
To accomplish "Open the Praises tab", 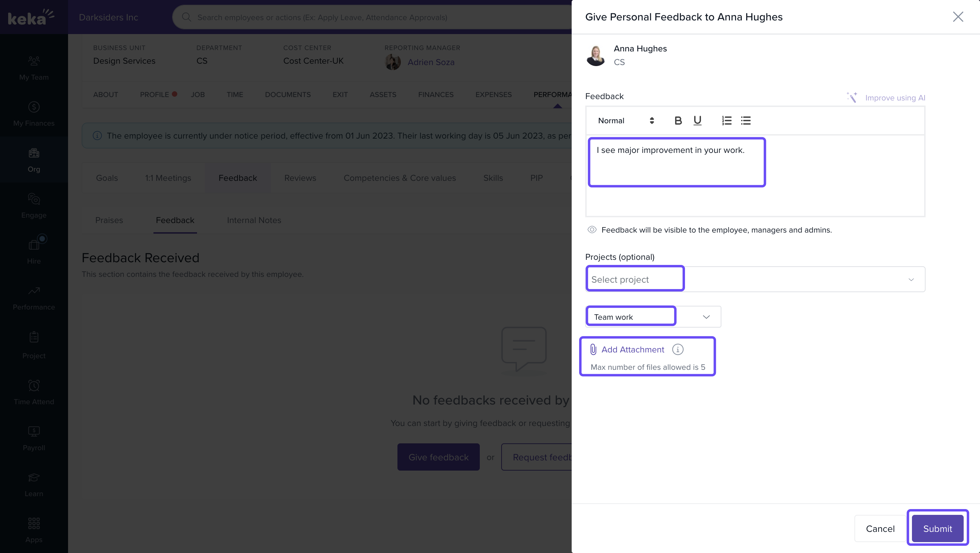I will coord(109,220).
